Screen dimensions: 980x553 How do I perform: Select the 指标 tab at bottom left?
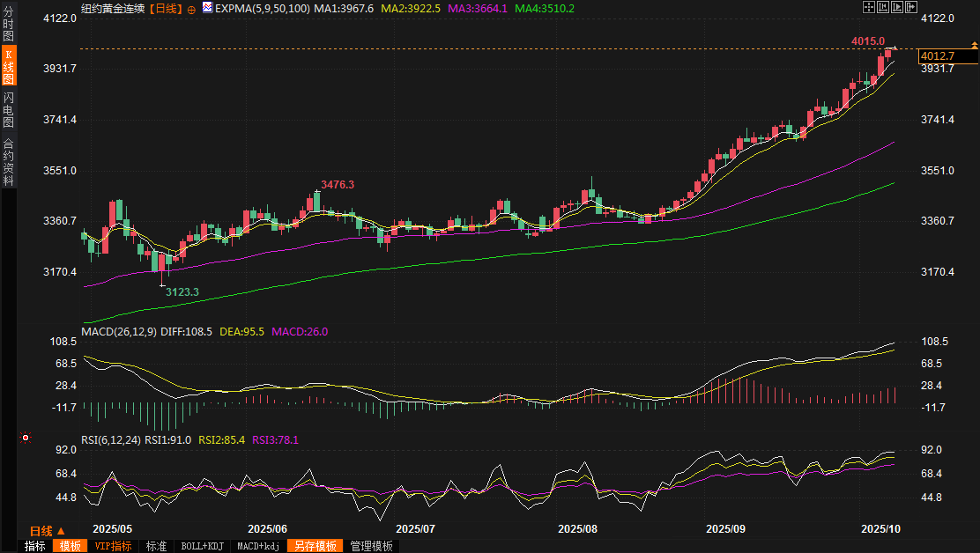coord(35,546)
